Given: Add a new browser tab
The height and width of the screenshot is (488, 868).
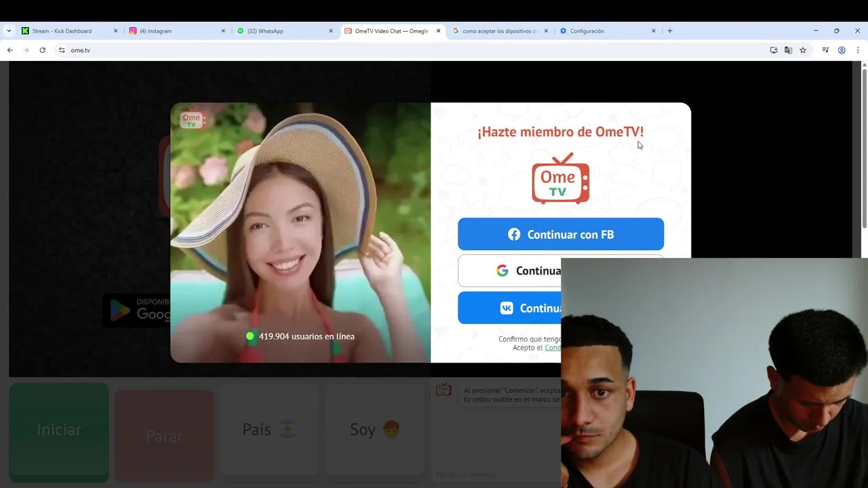Looking at the screenshot, I should click(x=670, y=30).
